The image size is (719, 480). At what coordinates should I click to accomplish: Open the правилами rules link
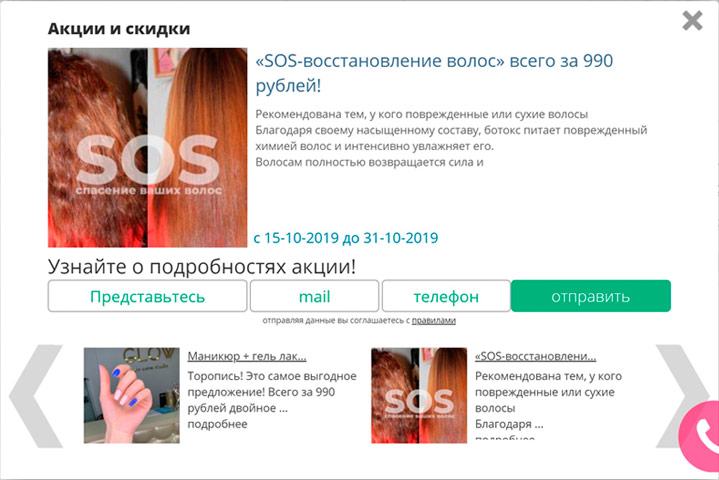(x=433, y=320)
